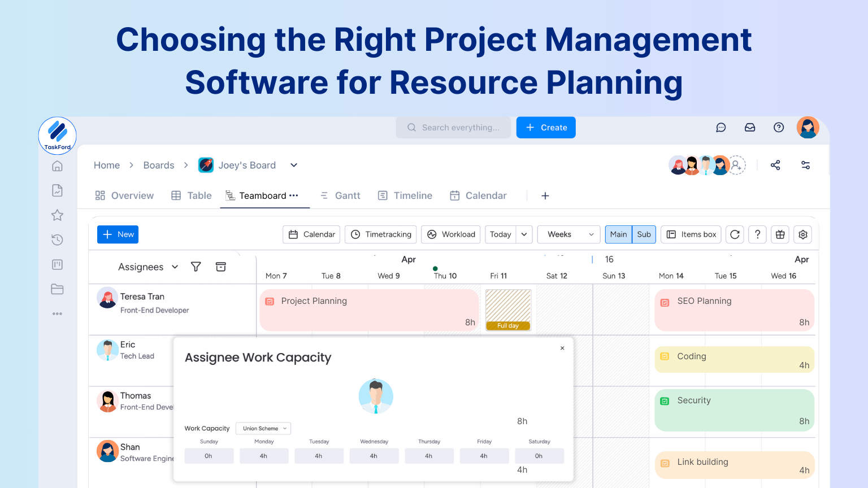The height and width of the screenshot is (488, 868).
Task: Click the Saturday 0h capacity field
Action: (539, 456)
